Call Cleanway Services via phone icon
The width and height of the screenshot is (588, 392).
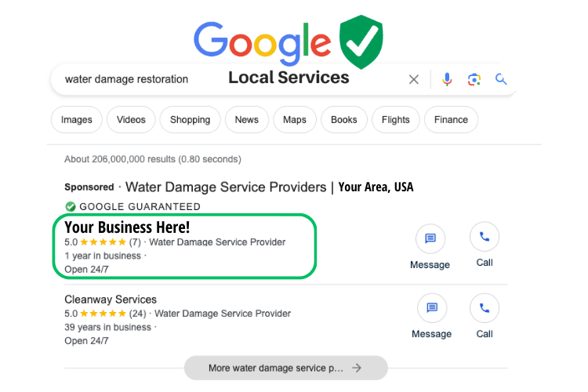485,308
